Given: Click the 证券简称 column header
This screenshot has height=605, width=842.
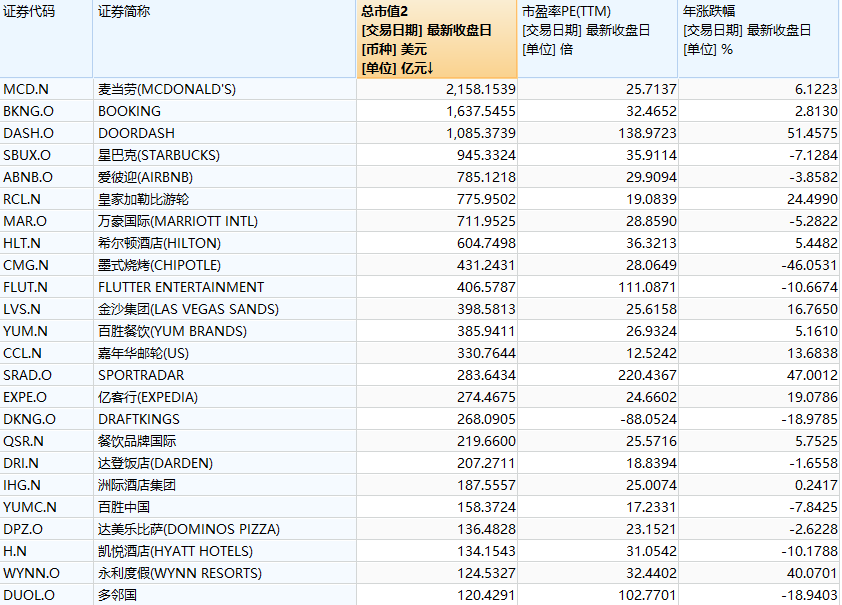Looking at the screenshot, I should click(x=224, y=39).
